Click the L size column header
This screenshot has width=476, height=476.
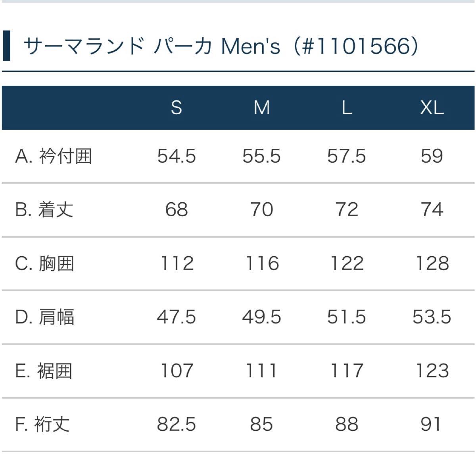(347, 108)
